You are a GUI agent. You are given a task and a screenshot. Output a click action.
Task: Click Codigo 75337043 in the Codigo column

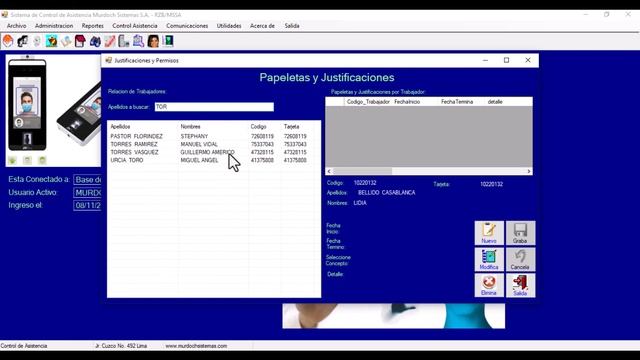tap(262, 144)
